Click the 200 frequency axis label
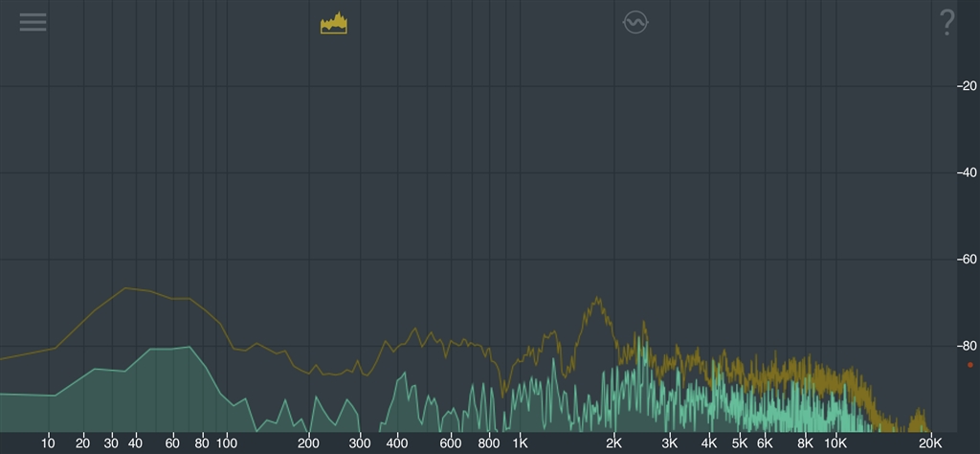Image resolution: width=980 pixels, height=454 pixels. click(x=308, y=443)
